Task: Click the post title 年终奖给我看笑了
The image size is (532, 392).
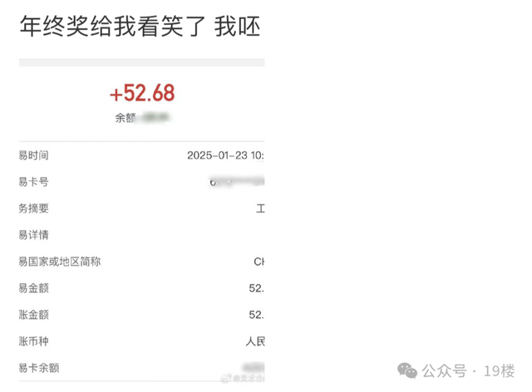Action: coord(112,27)
